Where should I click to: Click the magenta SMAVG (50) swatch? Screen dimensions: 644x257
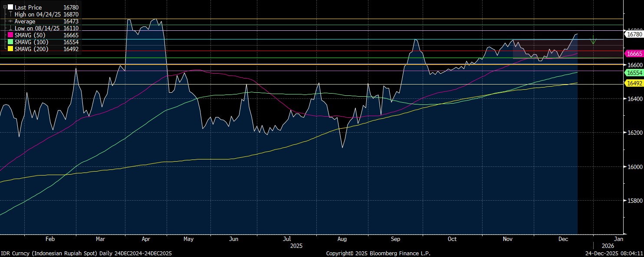pos(11,35)
